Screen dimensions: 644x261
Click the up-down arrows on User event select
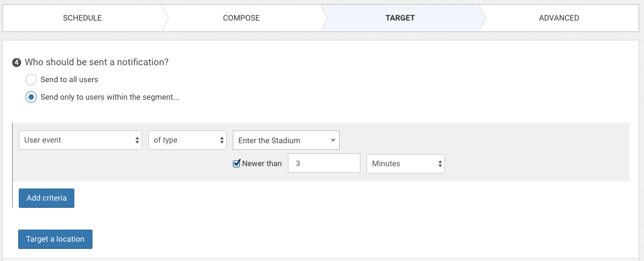(x=137, y=140)
